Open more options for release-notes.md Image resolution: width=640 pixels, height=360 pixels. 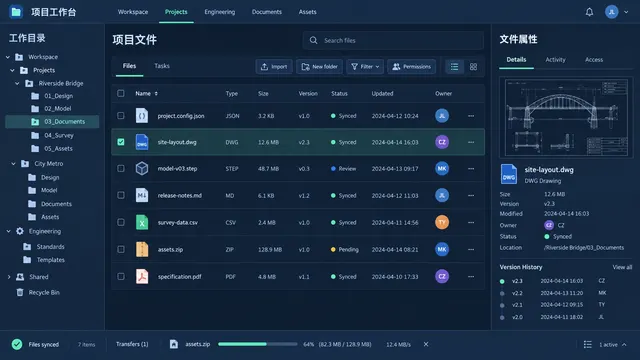click(471, 196)
